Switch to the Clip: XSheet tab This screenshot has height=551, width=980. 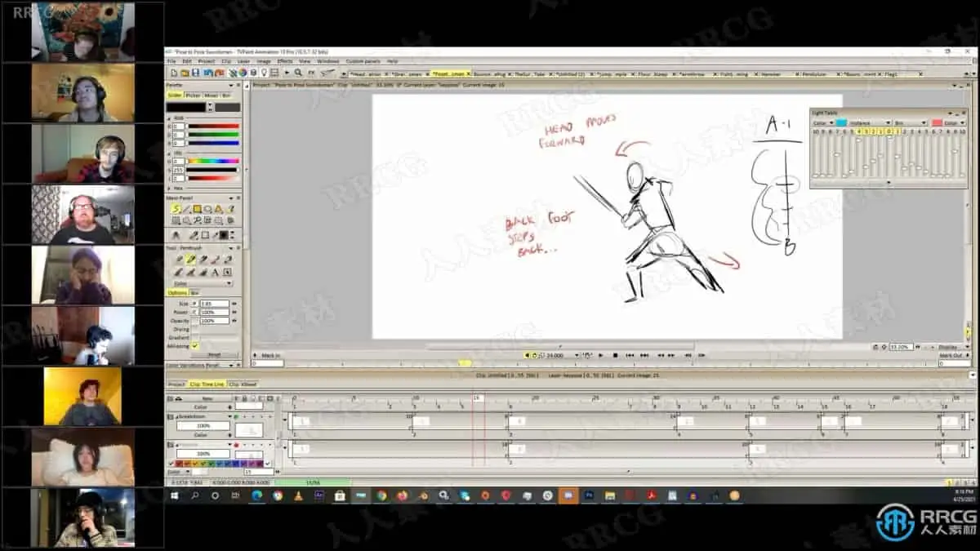243,384
